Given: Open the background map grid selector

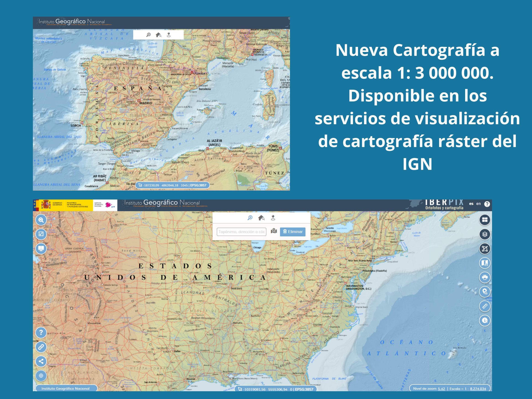Looking at the screenshot, I should (x=485, y=220).
